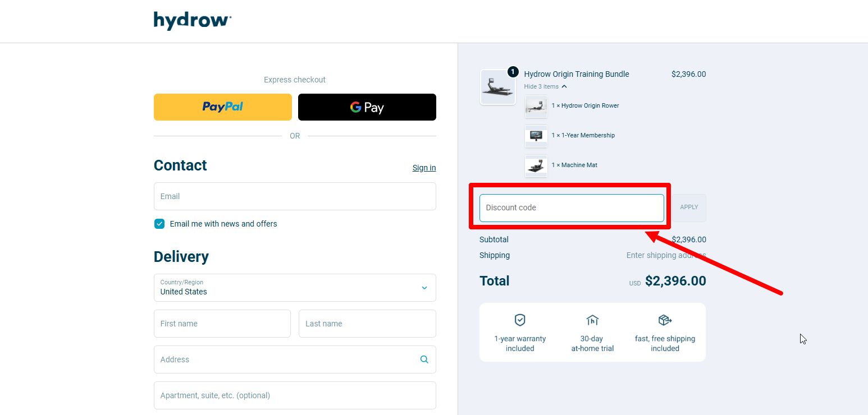The height and width of the screenshot is (415, 868).
Task: Click the 'Hydrow Origin Training Bundle' title
Action: point(577,74)
